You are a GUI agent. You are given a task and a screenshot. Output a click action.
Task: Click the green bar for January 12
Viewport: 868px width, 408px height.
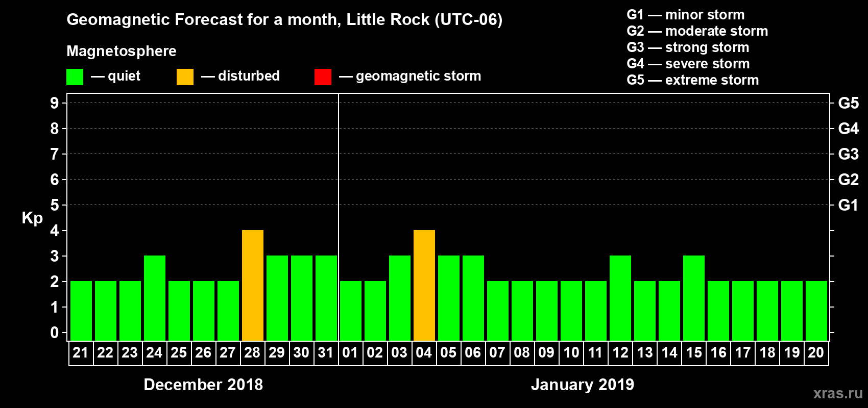point(620,298)
